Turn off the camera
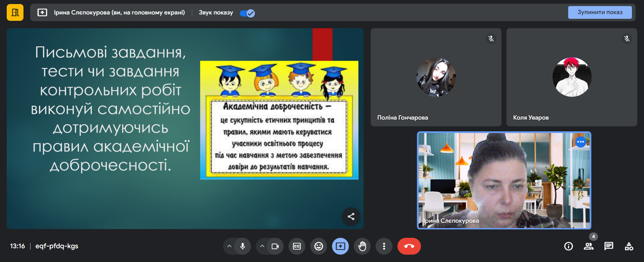Viewport: 644px width, 262px height. coord(275,246)
